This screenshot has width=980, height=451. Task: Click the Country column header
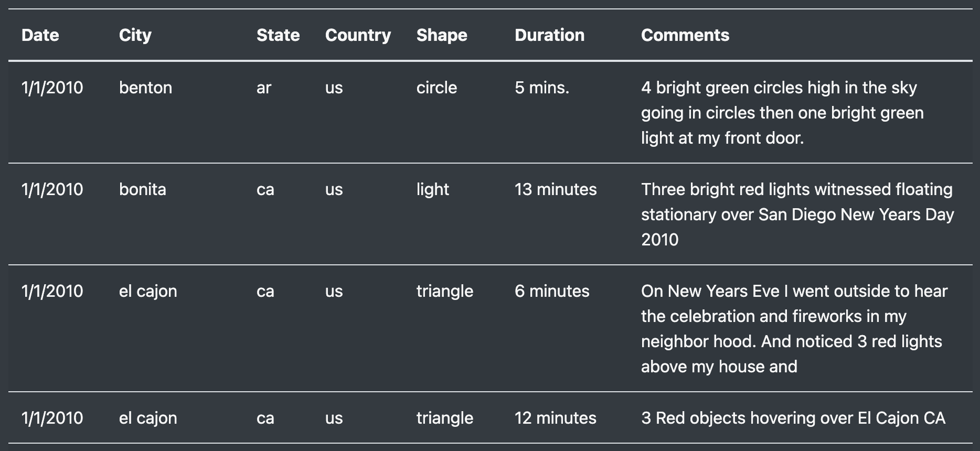click(x=358, y=35)
